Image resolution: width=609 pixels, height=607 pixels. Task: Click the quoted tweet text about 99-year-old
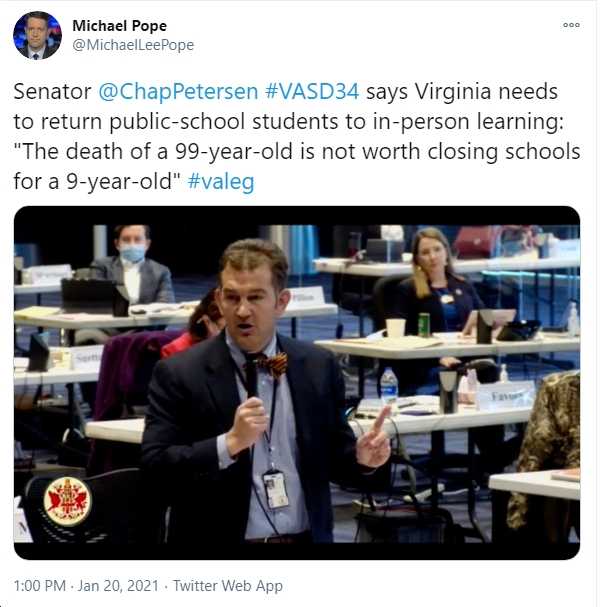(x=297, y=166)
